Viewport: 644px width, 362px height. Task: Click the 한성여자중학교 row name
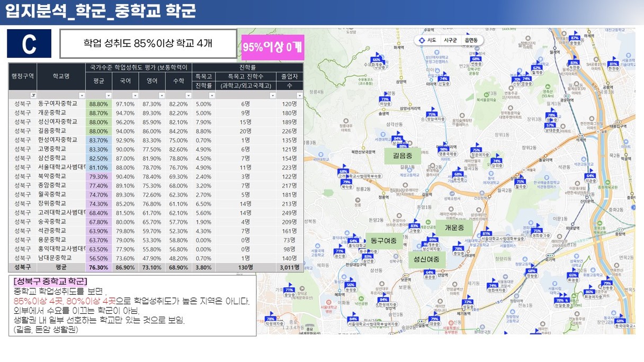click(61, 140)
